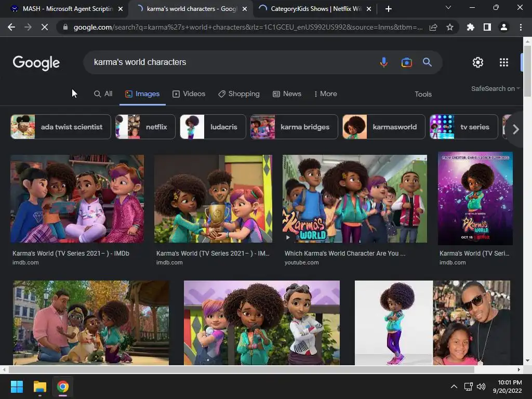View site security lock info

65,27
